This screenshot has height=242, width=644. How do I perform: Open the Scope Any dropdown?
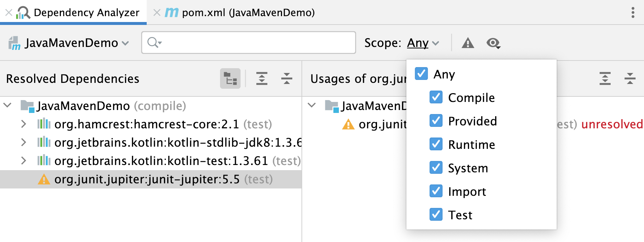423,43
